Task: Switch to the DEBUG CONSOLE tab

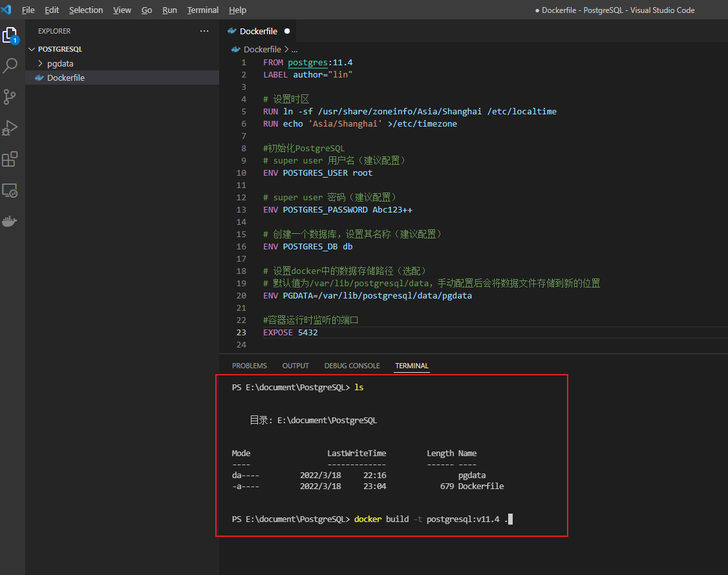Action: point(352,366)
